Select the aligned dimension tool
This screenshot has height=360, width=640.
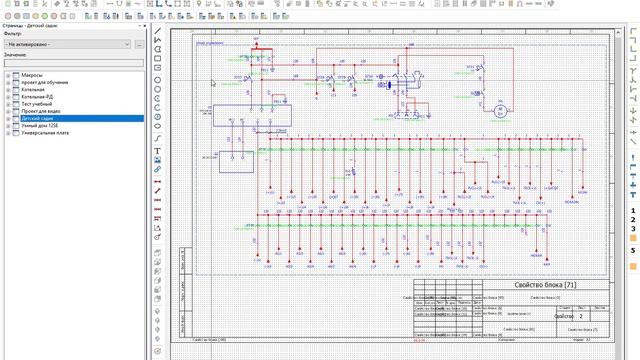coord(158,191)
